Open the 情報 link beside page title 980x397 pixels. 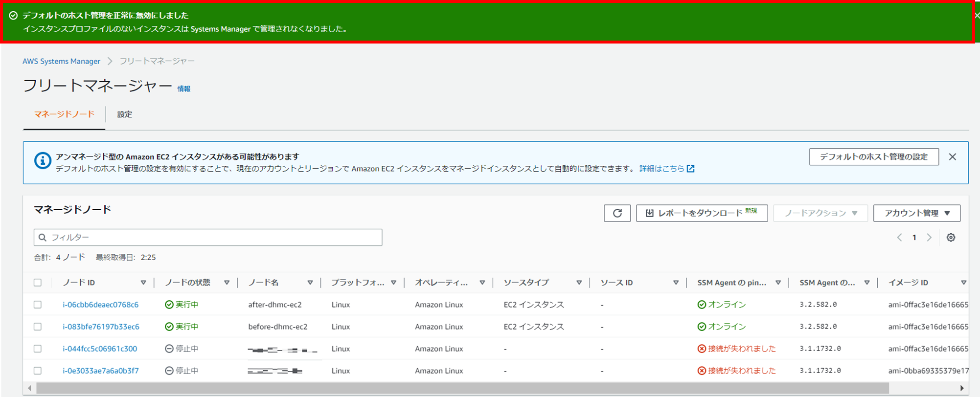[x=184, y=89]
